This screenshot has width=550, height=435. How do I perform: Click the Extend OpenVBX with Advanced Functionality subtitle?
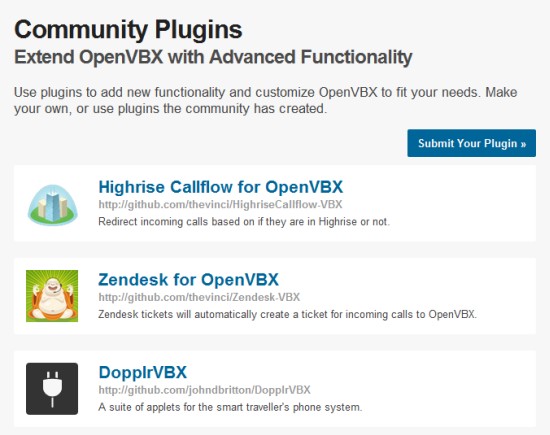213,57
